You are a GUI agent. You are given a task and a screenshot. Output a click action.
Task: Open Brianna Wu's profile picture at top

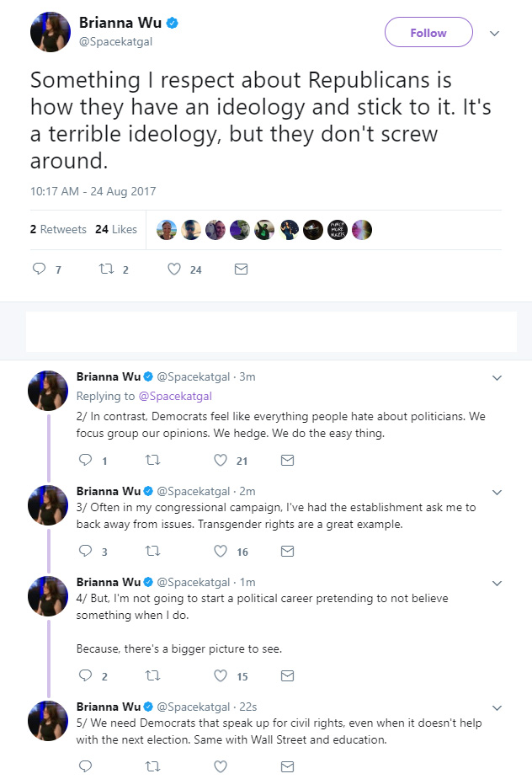[51, 32]
